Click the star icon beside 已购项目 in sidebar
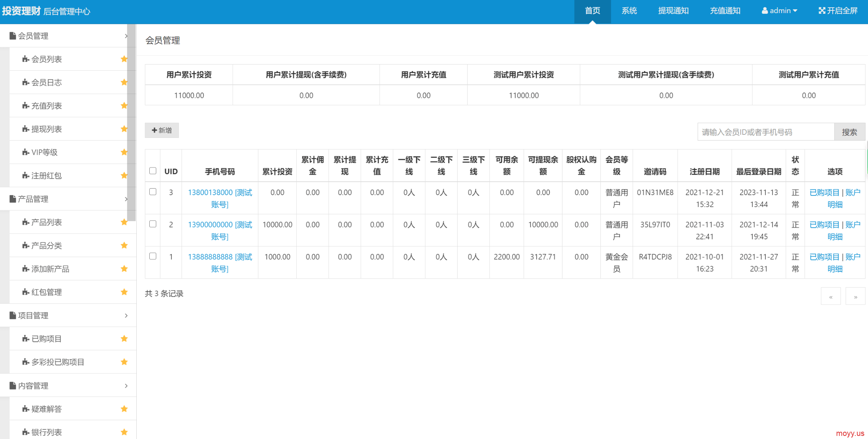 coord(124,338)
